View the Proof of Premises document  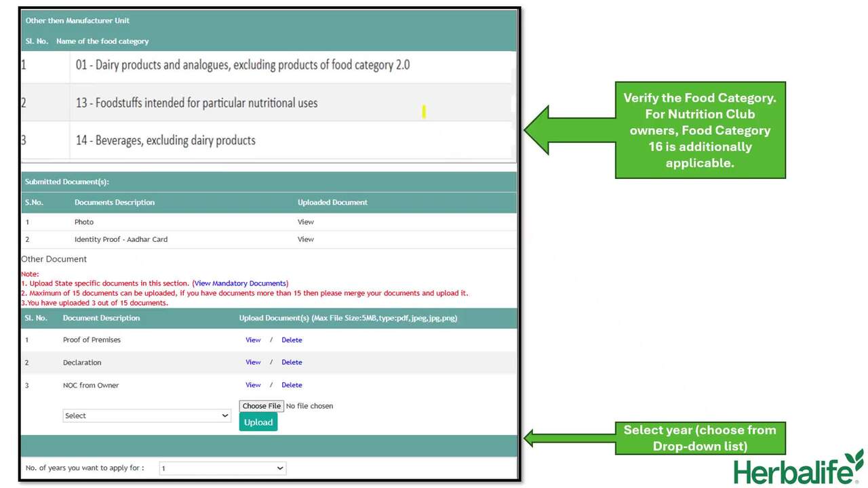(253, 340)
